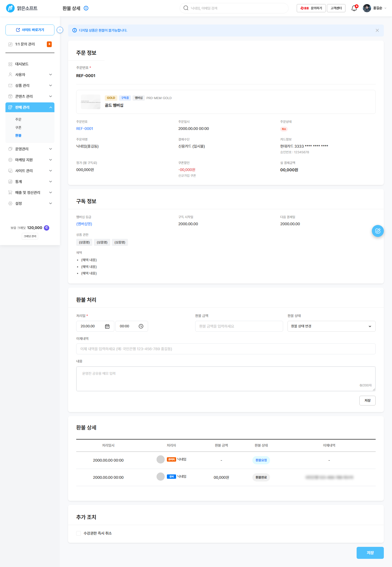
Task: Click the 환불 금액 input field
Action: pos(239,326)
